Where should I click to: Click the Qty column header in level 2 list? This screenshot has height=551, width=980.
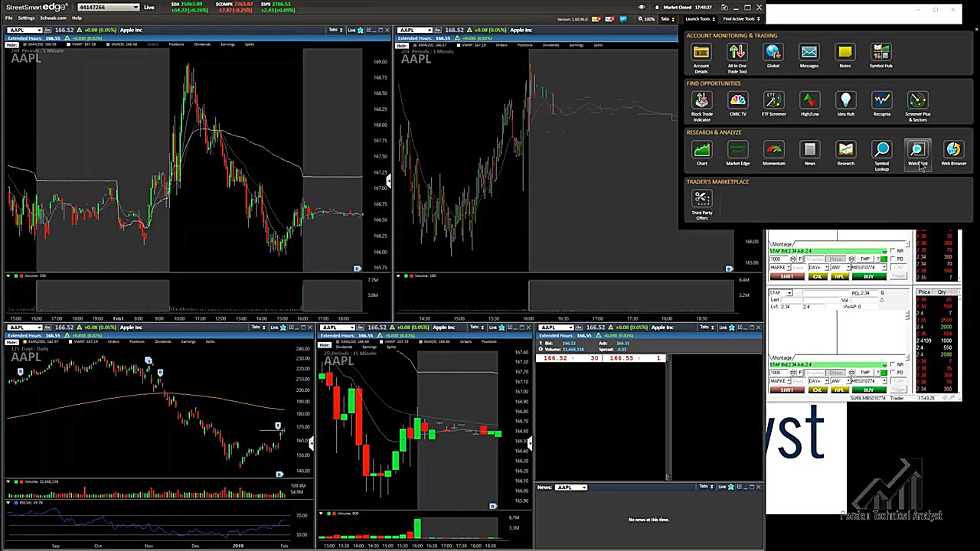click(x=942, y=292)
